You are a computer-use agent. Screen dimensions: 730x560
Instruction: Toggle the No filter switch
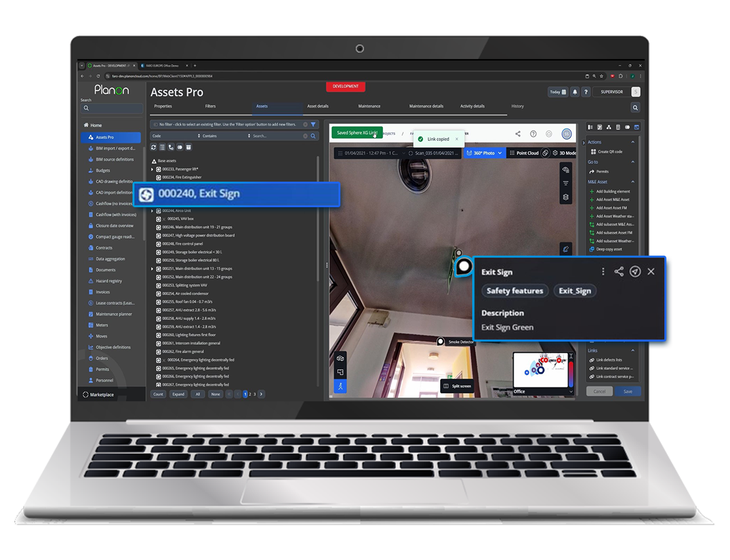click(x=155, y=125)
